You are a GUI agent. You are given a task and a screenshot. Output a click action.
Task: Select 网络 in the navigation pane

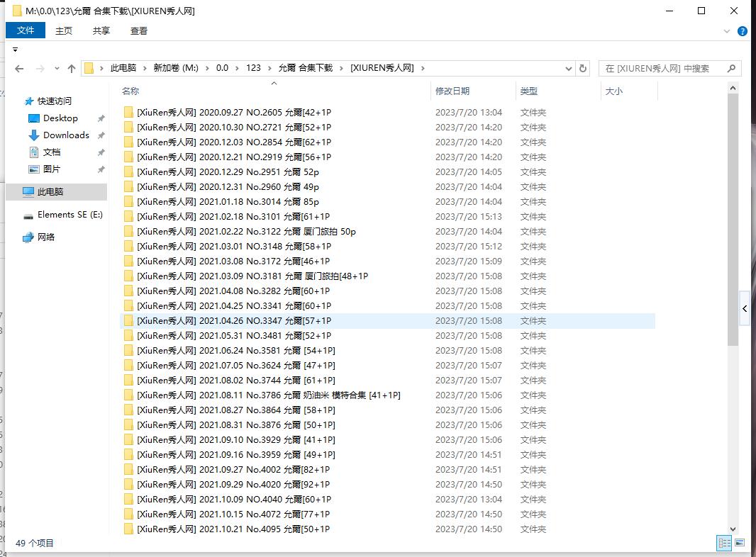coord(46,237)
